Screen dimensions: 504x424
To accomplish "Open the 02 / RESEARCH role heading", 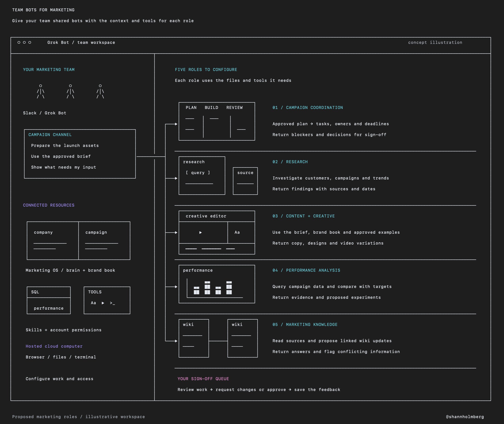I will [x=290, y=162].
